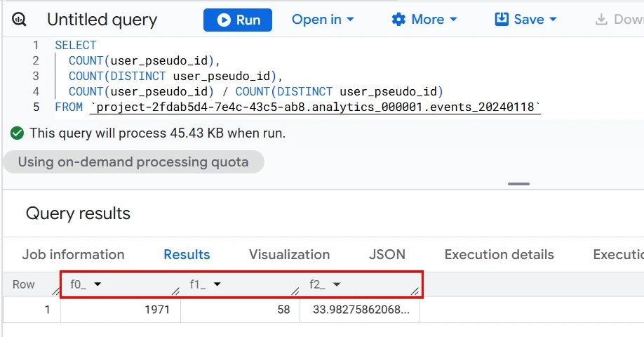The image size is (644, 337).
Task: Click line number 4 in the editor gutter
Action: tap(36, 91)
